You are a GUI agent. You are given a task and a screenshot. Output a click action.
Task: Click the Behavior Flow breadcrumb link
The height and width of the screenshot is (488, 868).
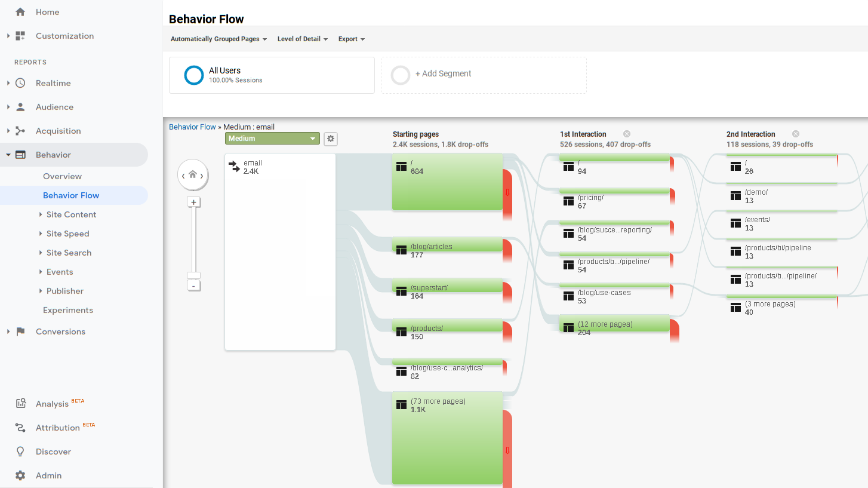pyautogui.click(x=192, y=127)
